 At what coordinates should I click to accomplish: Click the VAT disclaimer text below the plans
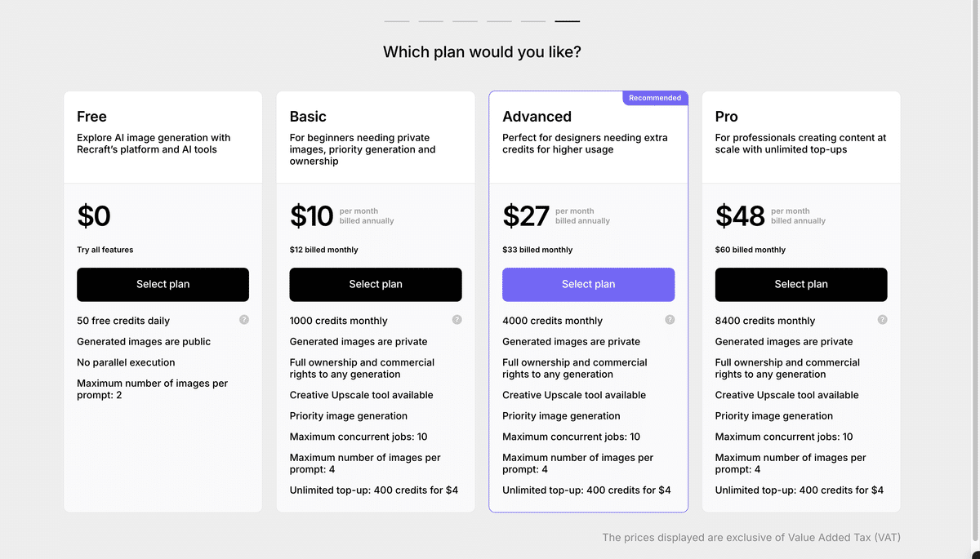751,537
